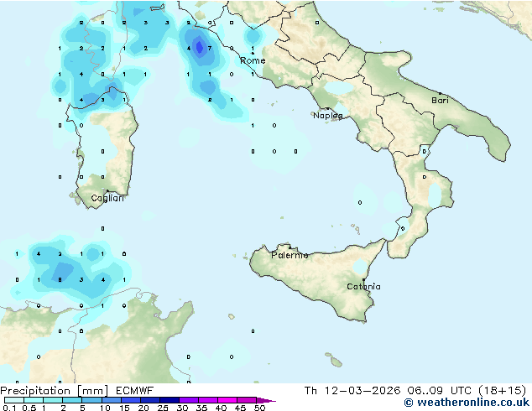Click the Catania city label
Screen dimensions: 532x411
[363, 287]
